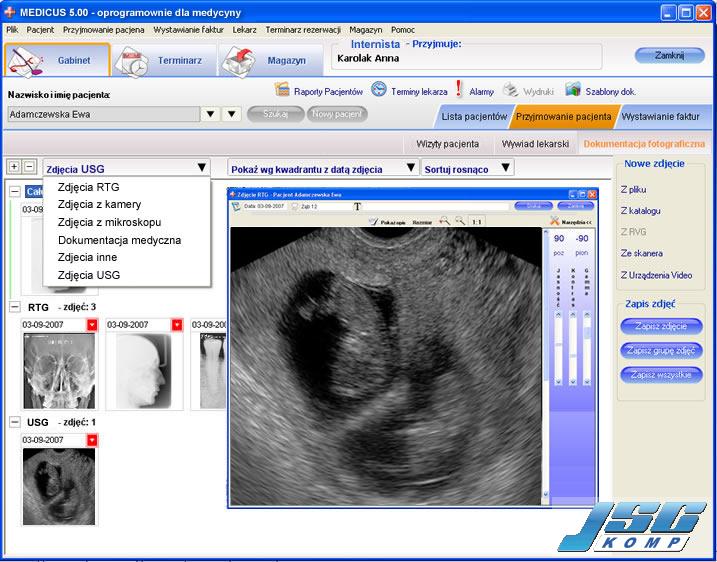Click the Gamma slider
This screenshot has width=717, height=562.
[587, 348]
